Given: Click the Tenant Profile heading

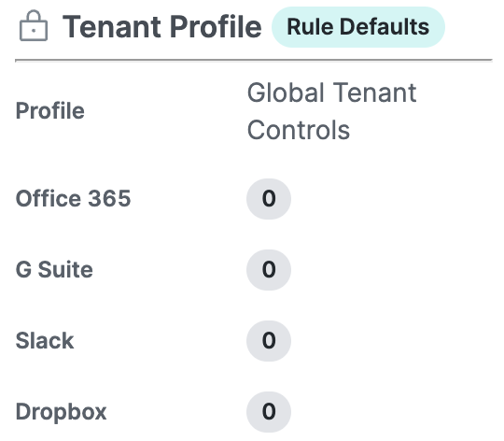Looking at the screenshot, I should pyautogui.click(x=162, y=27).
